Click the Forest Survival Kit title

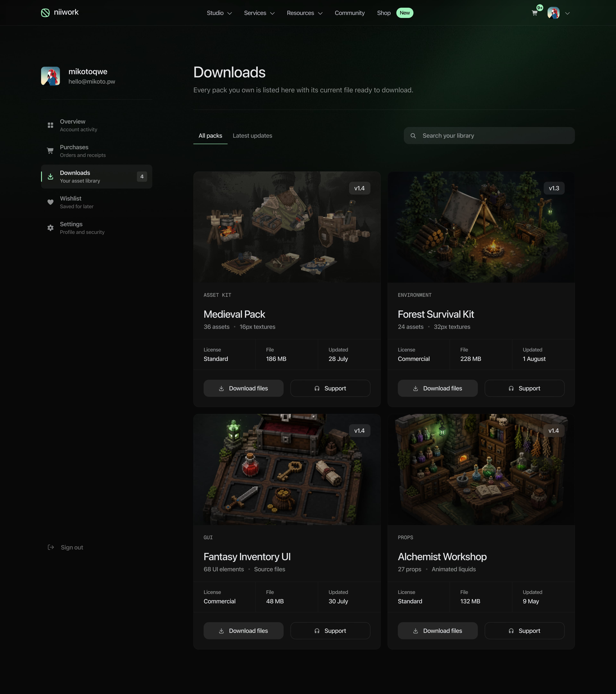click(x=436, y=314)
